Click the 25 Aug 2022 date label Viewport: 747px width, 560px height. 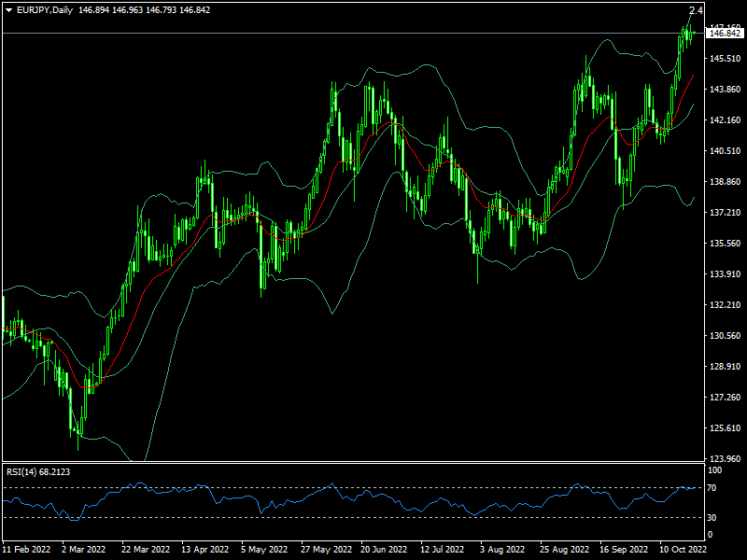point(564,550)
